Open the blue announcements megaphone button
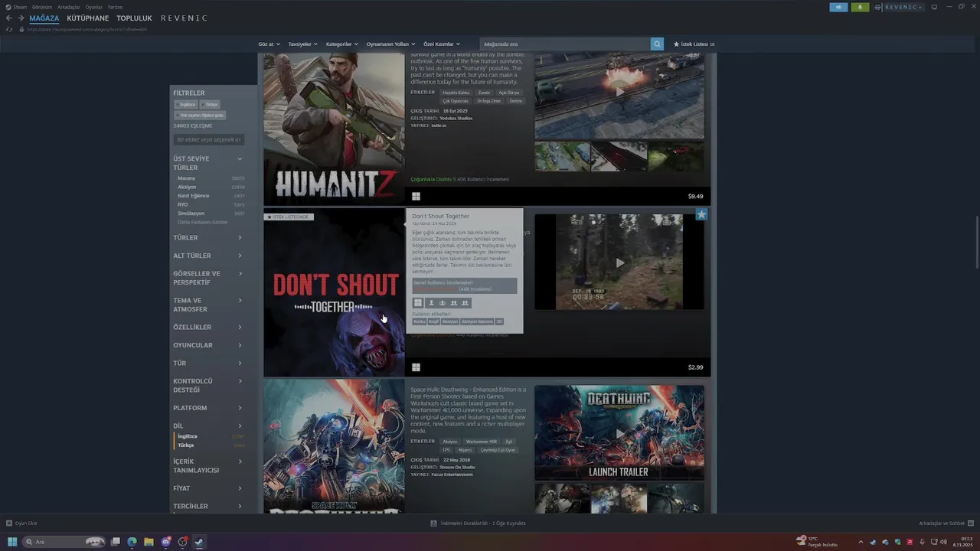980x551 pixels. tap(838, 7)
